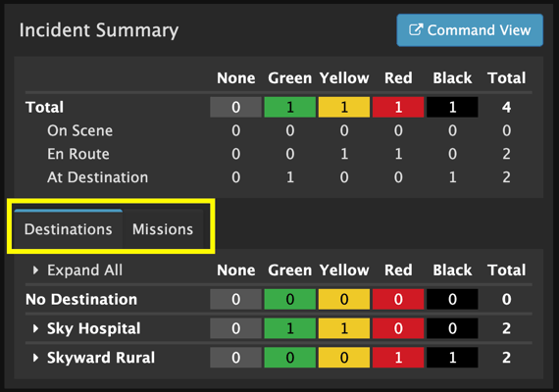Expand the Skyward Rural row arrow

tap(35, 358)
